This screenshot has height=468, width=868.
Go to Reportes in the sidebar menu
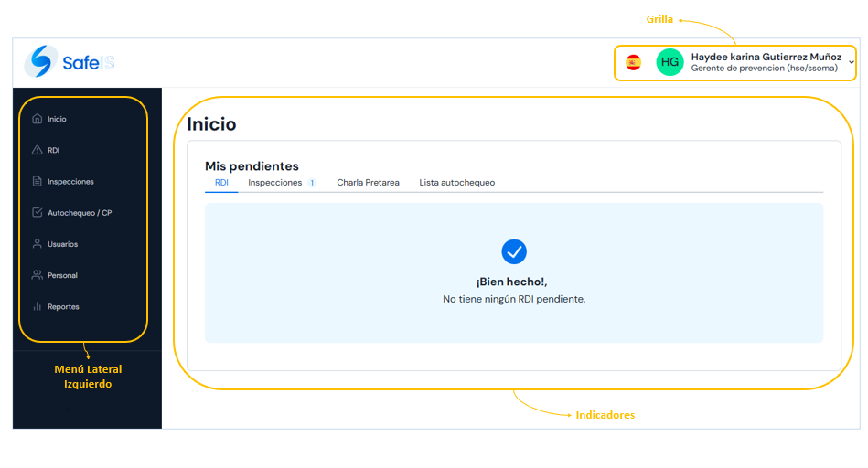tap(63, 306)
